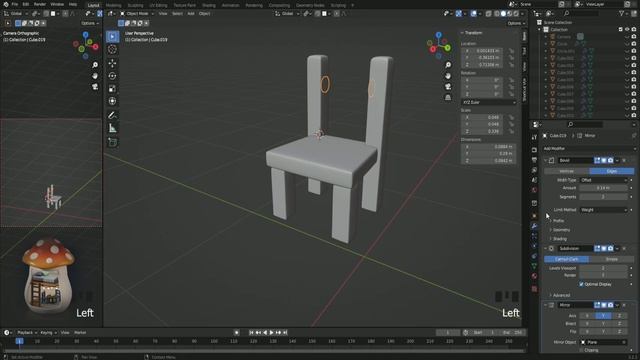Image resolution: width=640 pixels, height=360 pixels.
Task: Select the Transform tool
Action: pos(112,101)
